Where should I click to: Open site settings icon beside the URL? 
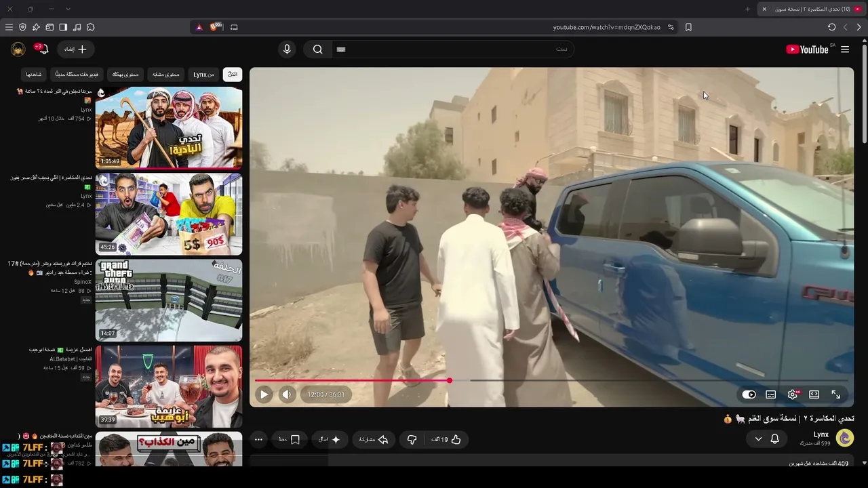(x=671, y=27)
